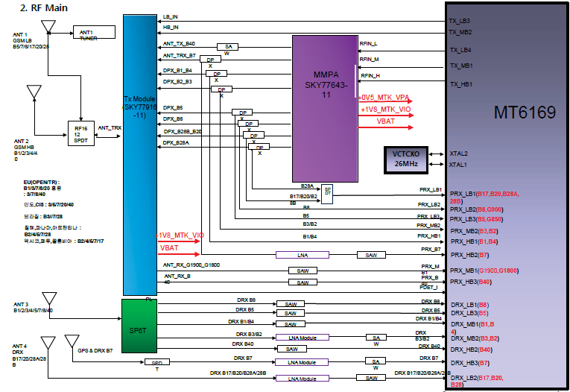Click the SAW filter on DRX B5 line
This screenshot has width=570, height=392.
tap(291, 313)
